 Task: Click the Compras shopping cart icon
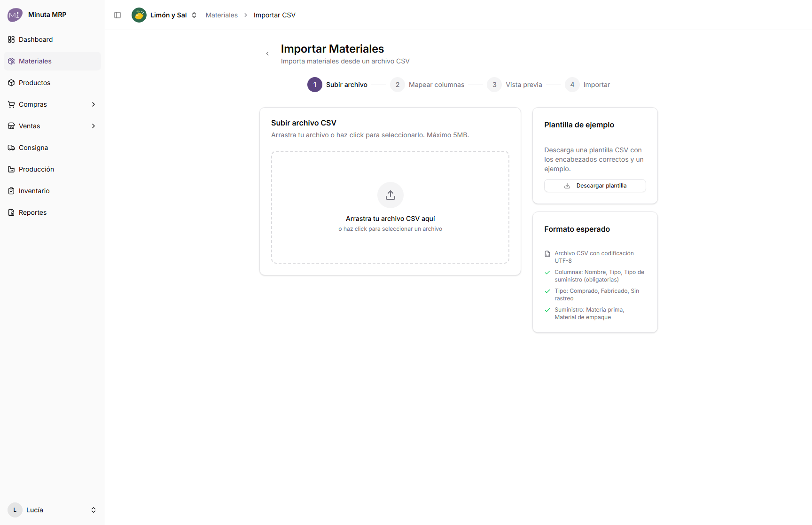11,104
